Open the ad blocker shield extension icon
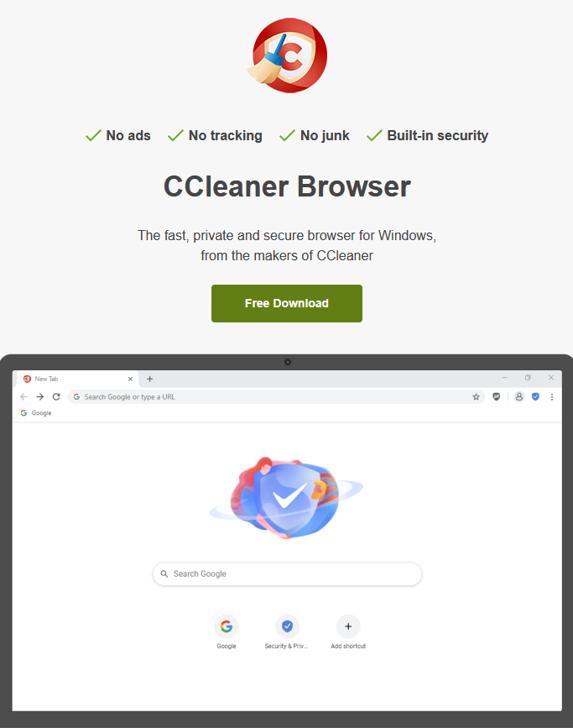 (x=497, y=396)
